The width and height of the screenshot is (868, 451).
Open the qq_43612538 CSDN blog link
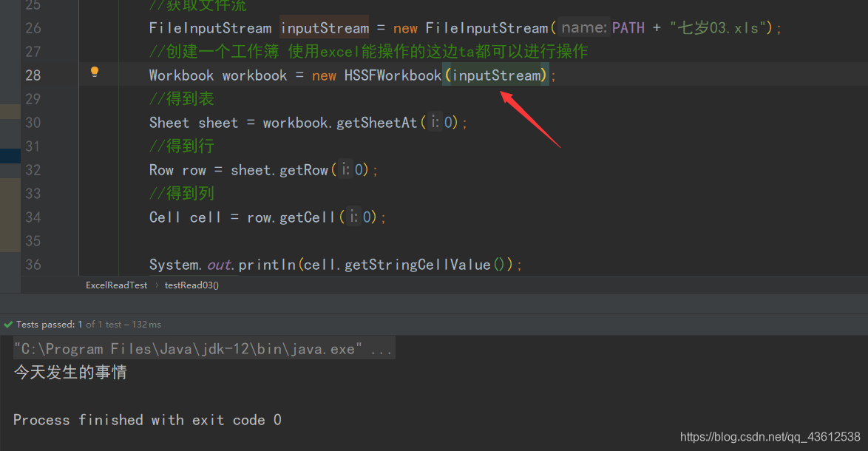click(769, 437)
